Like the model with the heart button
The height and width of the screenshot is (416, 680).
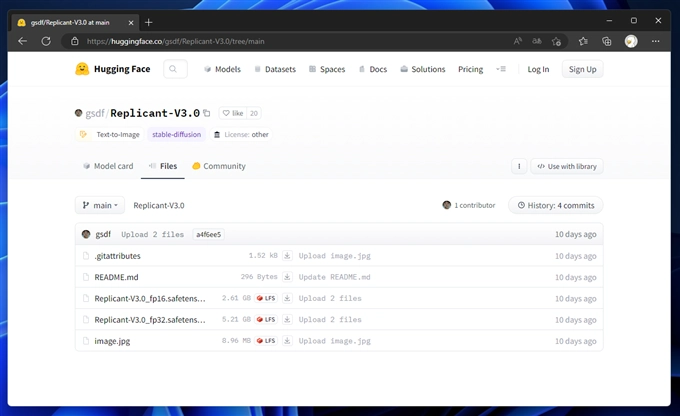coord(233,113)
